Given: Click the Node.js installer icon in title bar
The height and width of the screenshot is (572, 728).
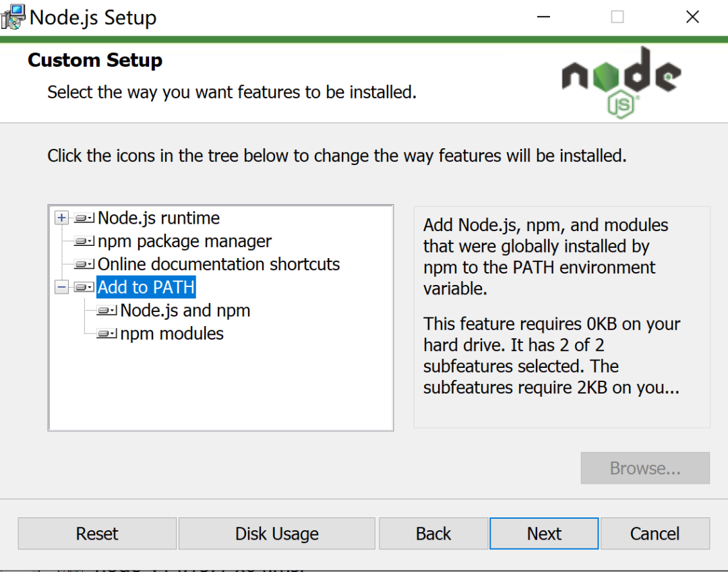Looking at the screenshot, I should tap(13, 17).
